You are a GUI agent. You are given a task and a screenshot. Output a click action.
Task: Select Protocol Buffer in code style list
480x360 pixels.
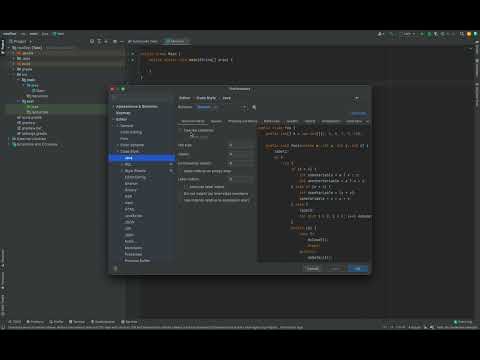point(137,260)
